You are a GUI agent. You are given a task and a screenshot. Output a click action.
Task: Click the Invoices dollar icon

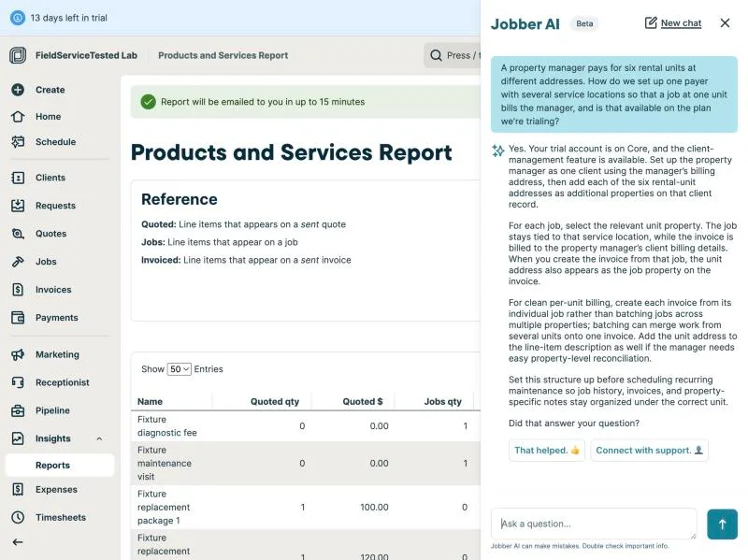[18, 290]
